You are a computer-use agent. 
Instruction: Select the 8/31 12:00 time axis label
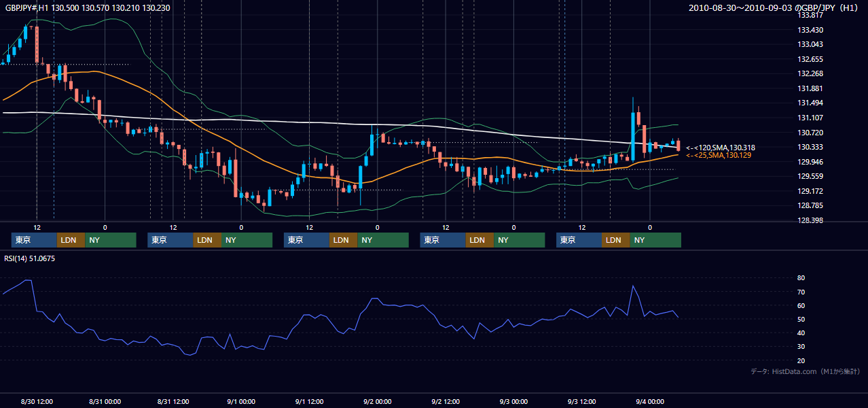coord(173,402)
